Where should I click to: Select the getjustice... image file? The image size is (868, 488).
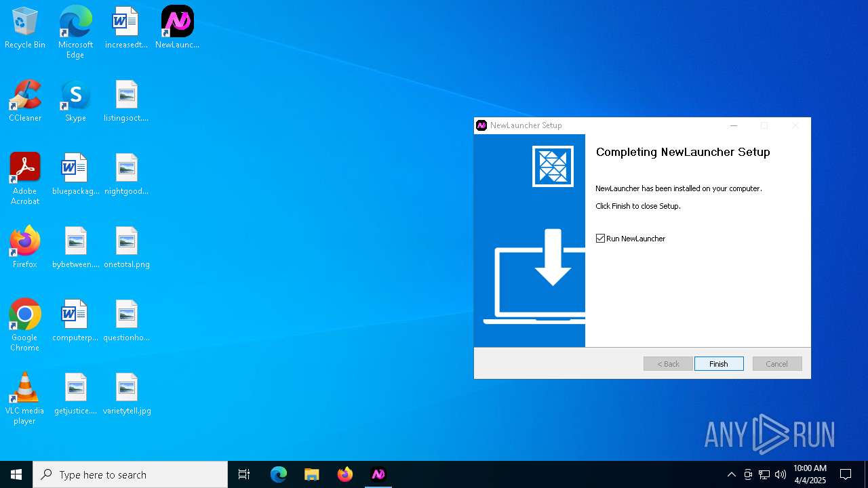(75, 394)
